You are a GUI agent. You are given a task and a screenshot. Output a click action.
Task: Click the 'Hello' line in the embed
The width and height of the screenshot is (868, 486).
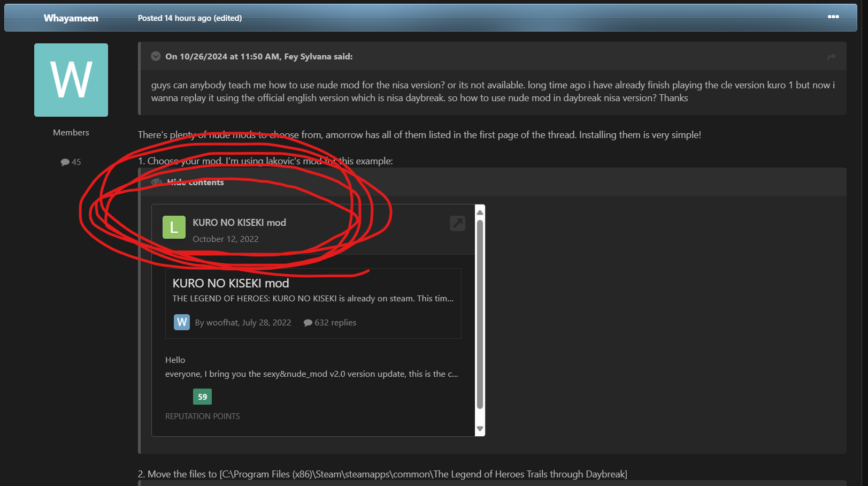(175, 360)
